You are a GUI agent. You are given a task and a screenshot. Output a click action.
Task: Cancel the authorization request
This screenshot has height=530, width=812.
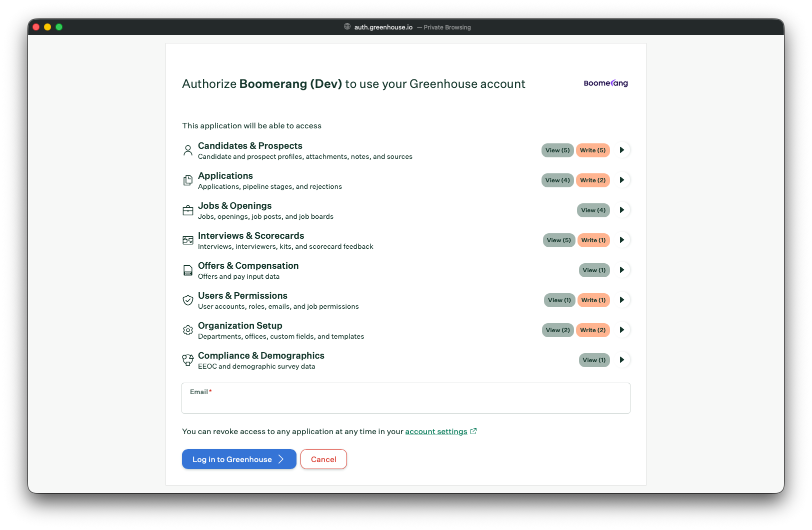pos(323,459)
